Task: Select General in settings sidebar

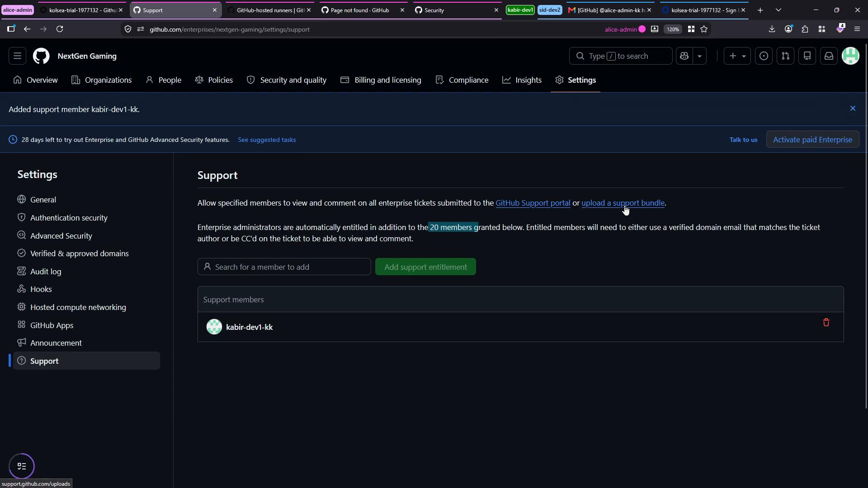Action: click(x=86, y=200)
